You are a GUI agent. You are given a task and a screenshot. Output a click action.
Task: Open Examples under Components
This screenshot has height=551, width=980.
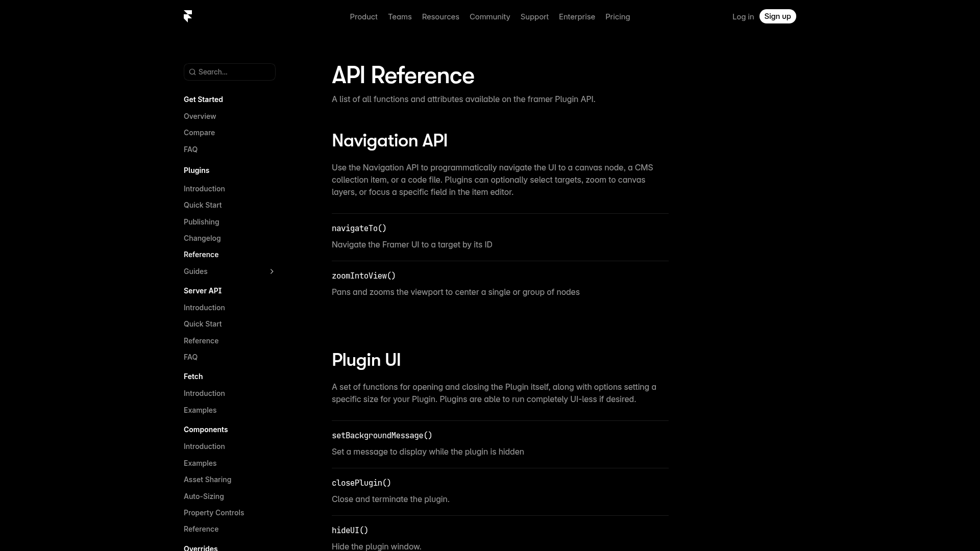200,463
